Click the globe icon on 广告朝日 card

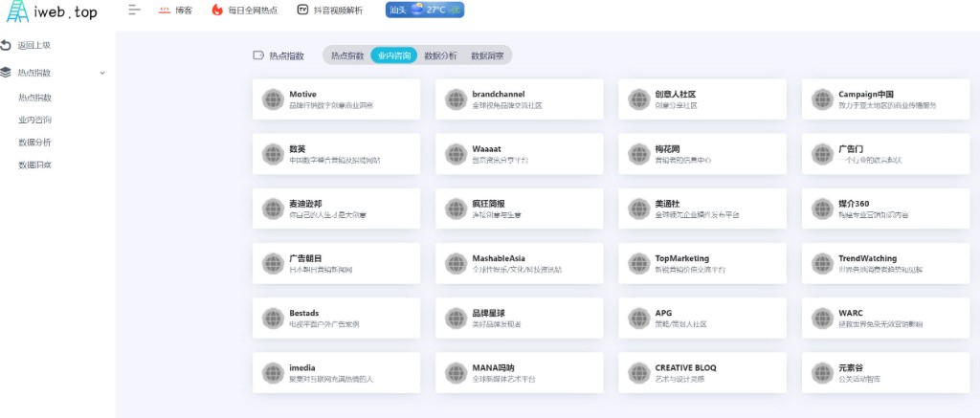click(273, 264)
